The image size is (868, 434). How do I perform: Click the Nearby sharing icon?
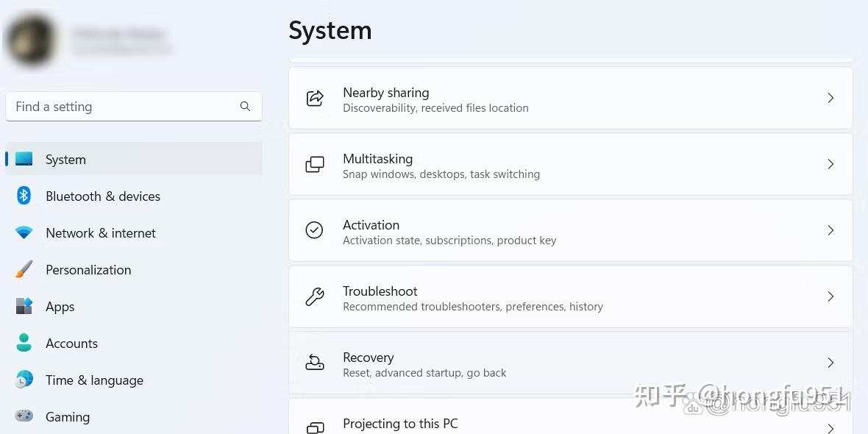(315, 99)
